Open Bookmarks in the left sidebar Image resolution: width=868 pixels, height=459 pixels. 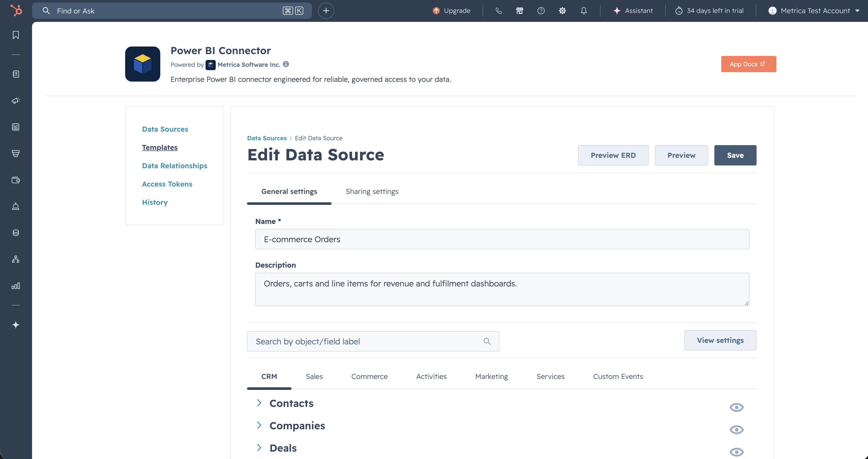(16, 35)
